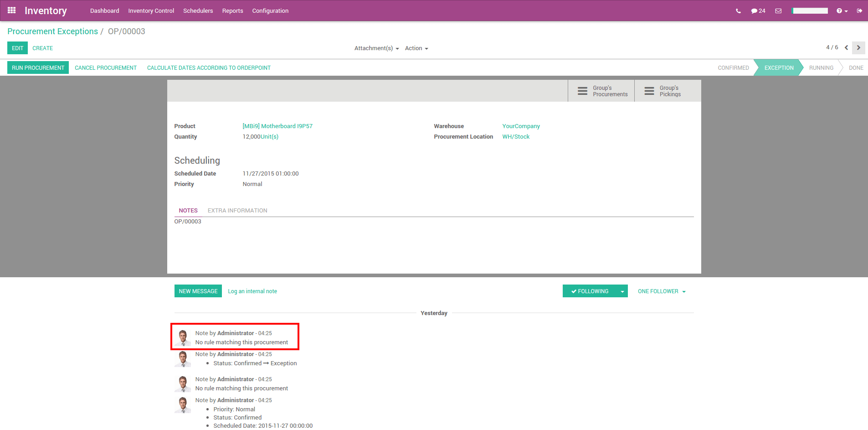Click the progress bar in the top bar

810,10
